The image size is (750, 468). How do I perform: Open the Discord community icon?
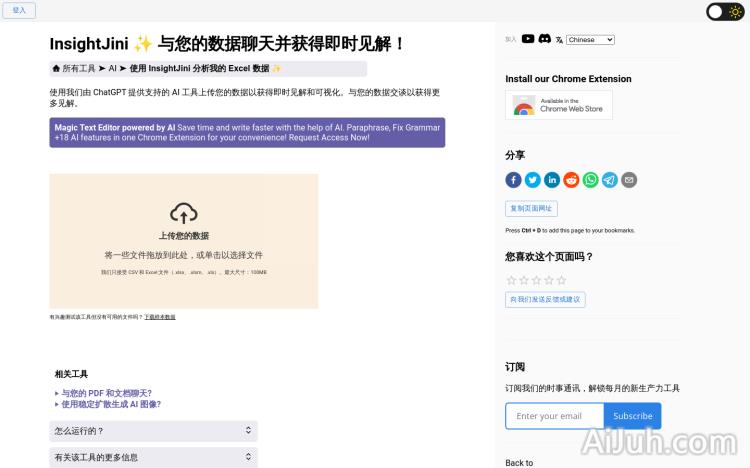[x=545, y=39]
